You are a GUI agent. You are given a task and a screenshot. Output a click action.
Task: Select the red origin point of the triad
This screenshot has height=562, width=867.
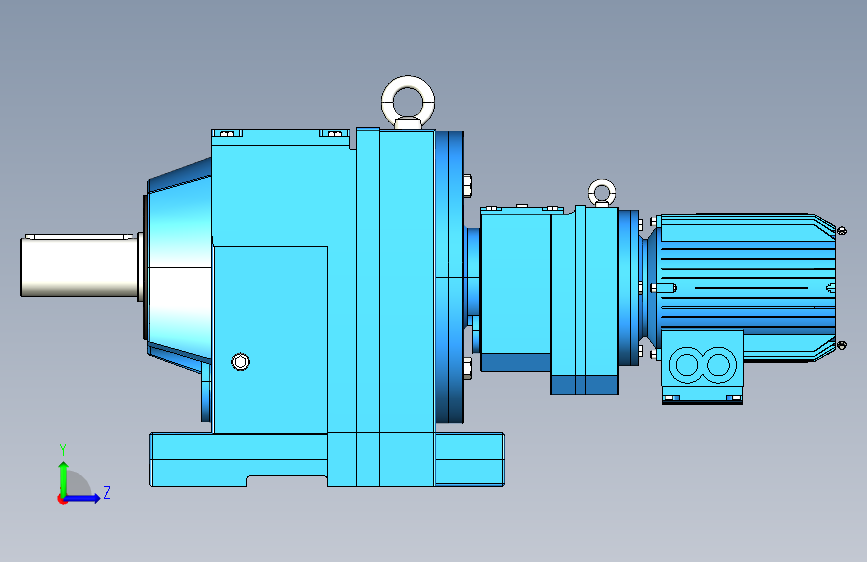coord(62,499)
